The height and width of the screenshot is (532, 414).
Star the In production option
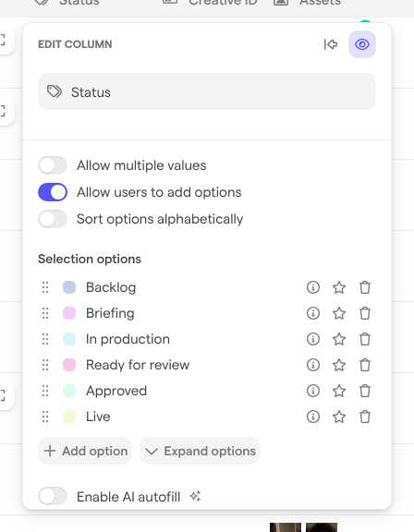(x=339, y=339)
